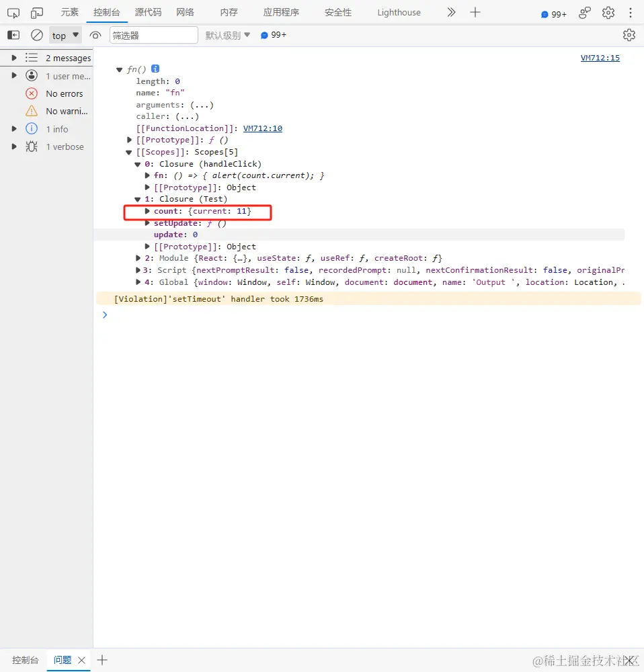644x672 pixels.
Task: Toggle the device emulation toolbar icon
Action: click(x=37, y=13)
